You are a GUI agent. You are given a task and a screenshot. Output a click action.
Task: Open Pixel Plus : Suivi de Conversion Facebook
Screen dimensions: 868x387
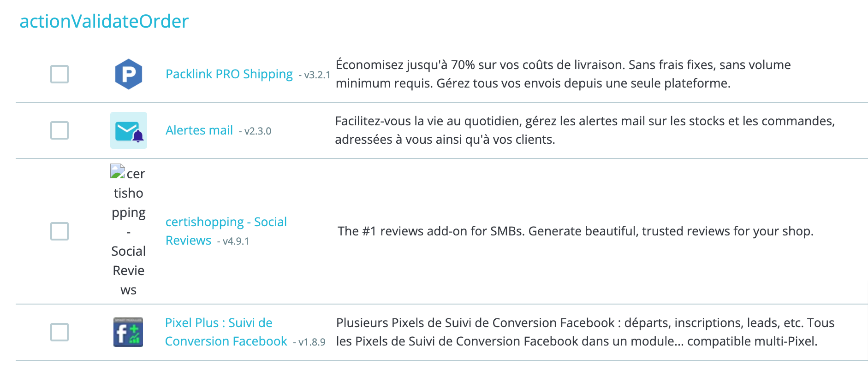coord(219,323)
